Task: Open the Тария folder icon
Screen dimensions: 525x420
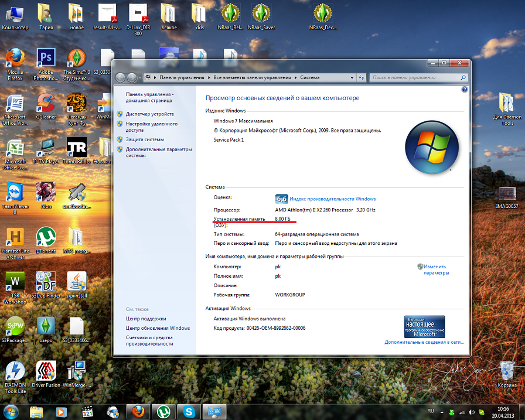Action: pos(46,17)
